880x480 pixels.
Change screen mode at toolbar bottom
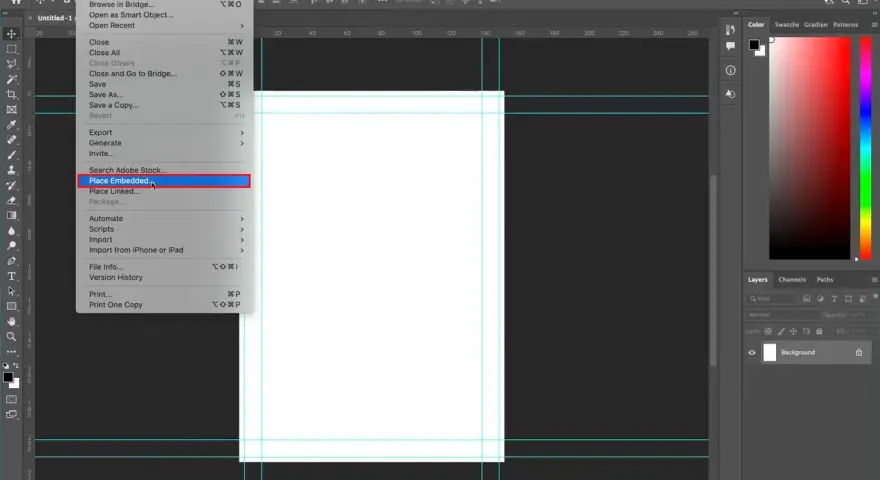coord(11,414)
